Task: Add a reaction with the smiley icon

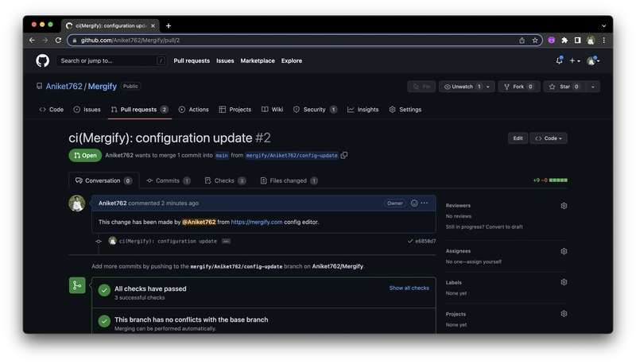Action: [414, 203]
